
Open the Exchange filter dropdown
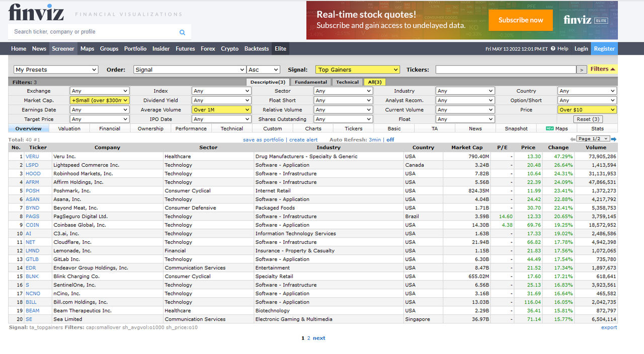coord(100,91)
